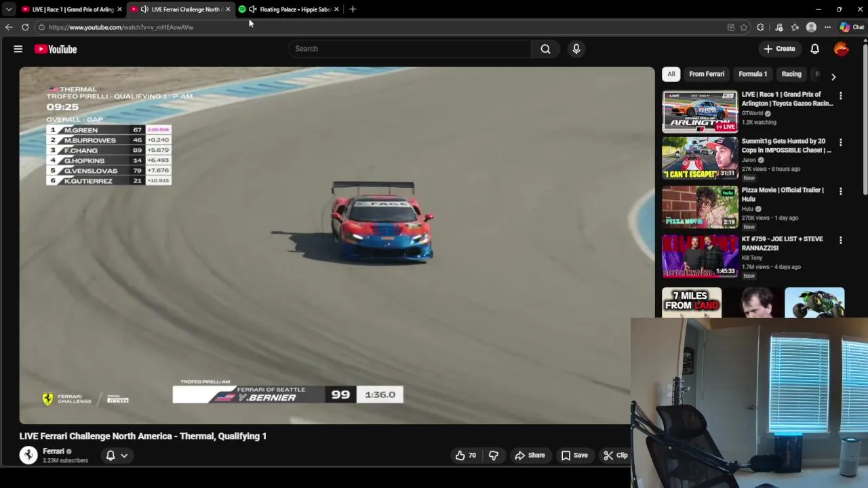868x488 pixels.
Task: Like the video with thumbs up
Action: coord(466,455)
